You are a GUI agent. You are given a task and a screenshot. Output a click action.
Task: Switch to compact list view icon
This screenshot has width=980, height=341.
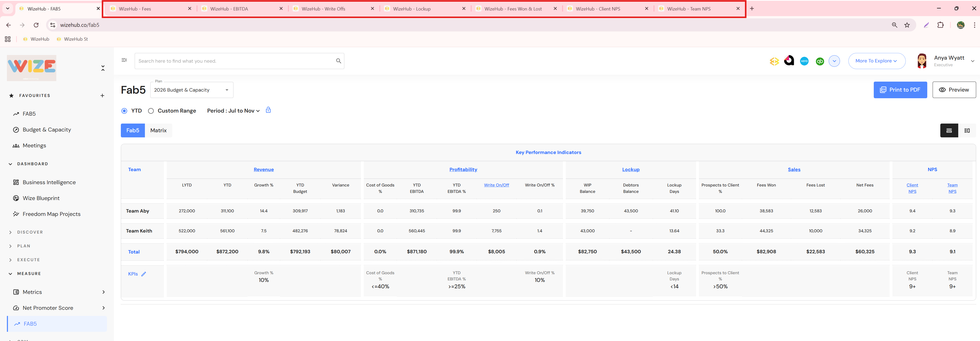click(x=949, y=130)
